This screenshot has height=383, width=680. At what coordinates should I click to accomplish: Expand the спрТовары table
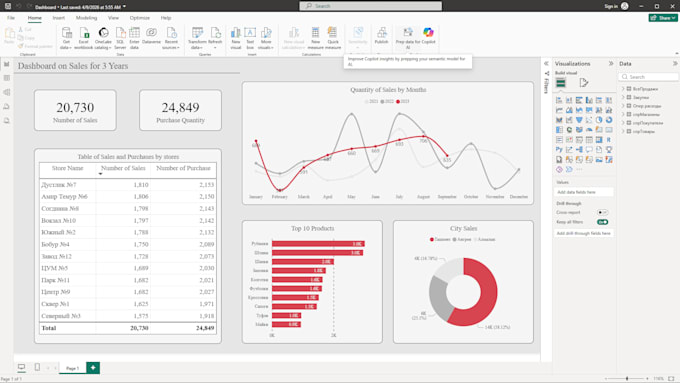623,131
